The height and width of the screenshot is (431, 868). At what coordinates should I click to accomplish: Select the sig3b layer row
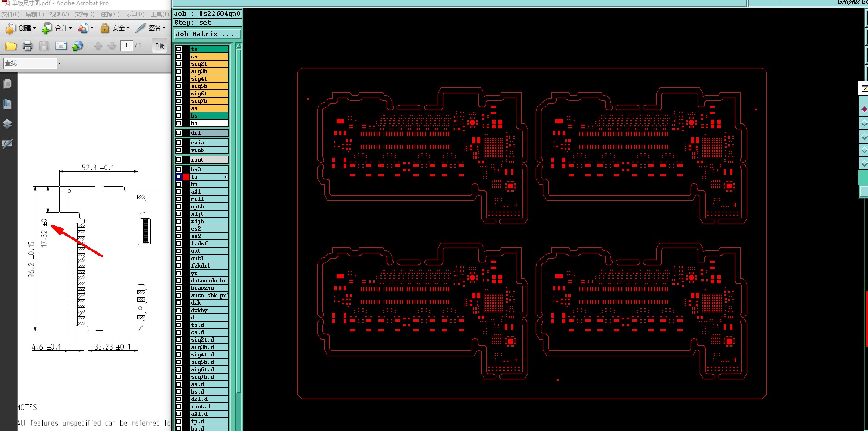pos(209,71)
